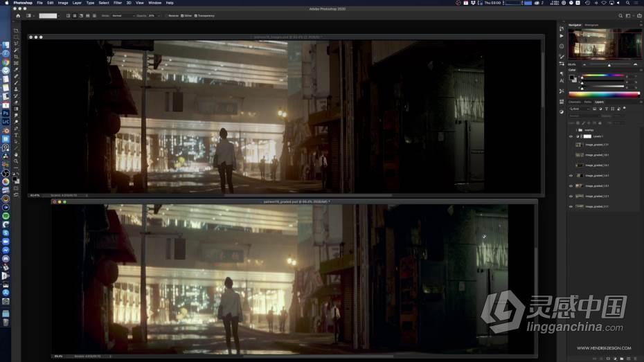The image size is (644, 362).
Task: Click the Share button in options bar
Action: coord(639,16)
